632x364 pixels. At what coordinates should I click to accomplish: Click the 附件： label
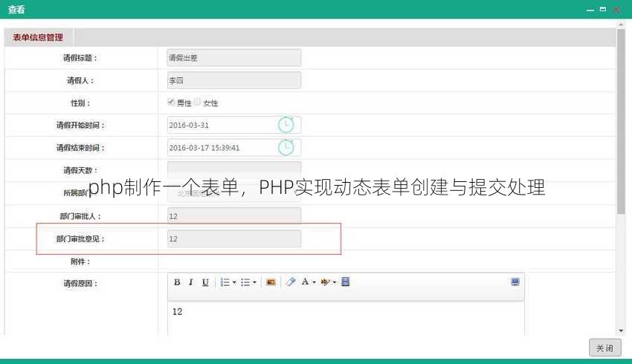tap(80, 261)
